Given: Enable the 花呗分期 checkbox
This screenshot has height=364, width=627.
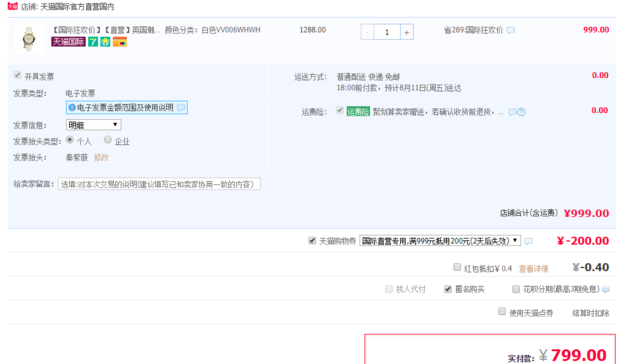Looking at the screenshot, I should click(516, 289).
